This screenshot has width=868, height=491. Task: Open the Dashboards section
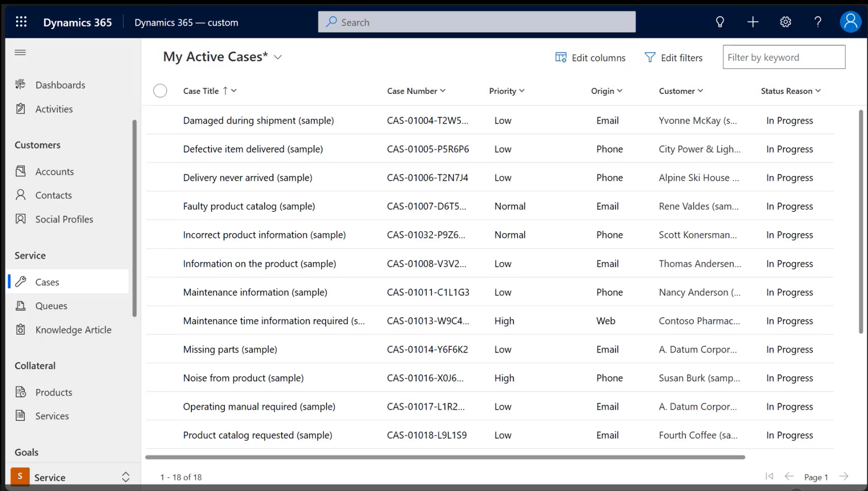click(60, 84)
